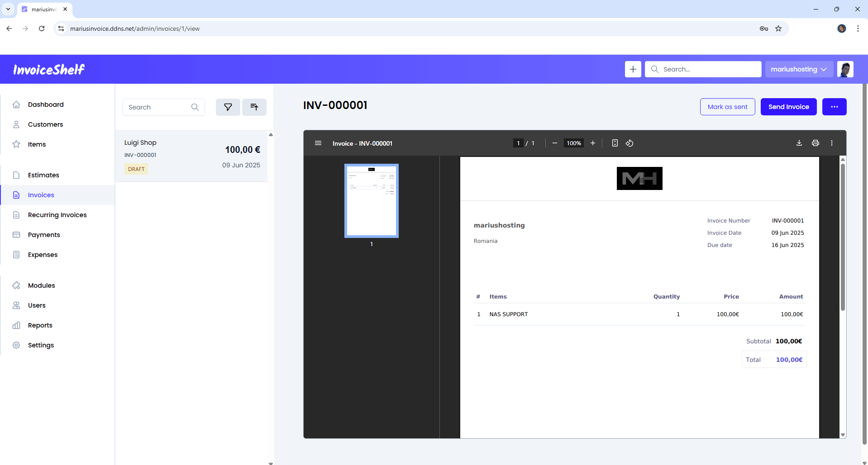Click the Reports bar chart icon
The width and height of the screenshot is (868, 465).
(16, 325)
